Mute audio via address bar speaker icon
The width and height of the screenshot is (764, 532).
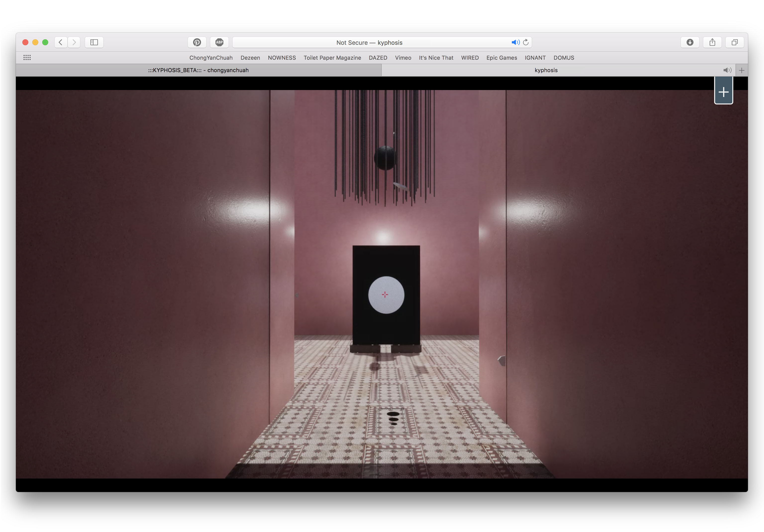click(x=515, y=42)
